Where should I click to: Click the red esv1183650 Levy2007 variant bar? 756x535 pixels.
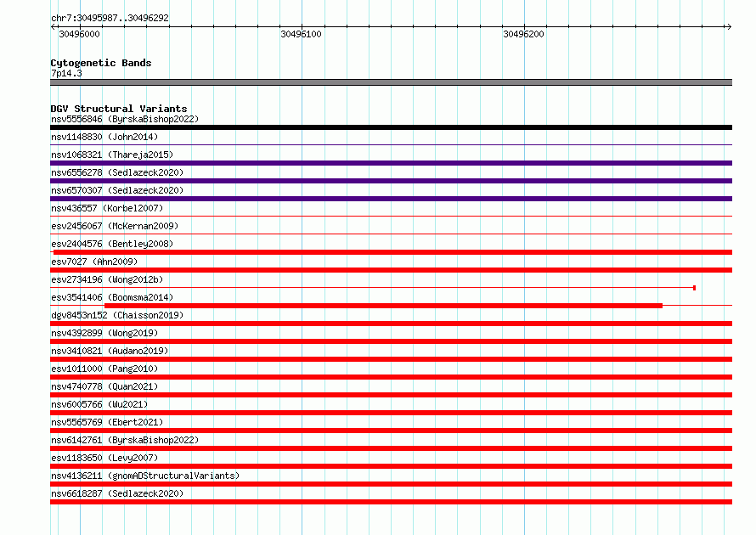(x=391, y=466)
